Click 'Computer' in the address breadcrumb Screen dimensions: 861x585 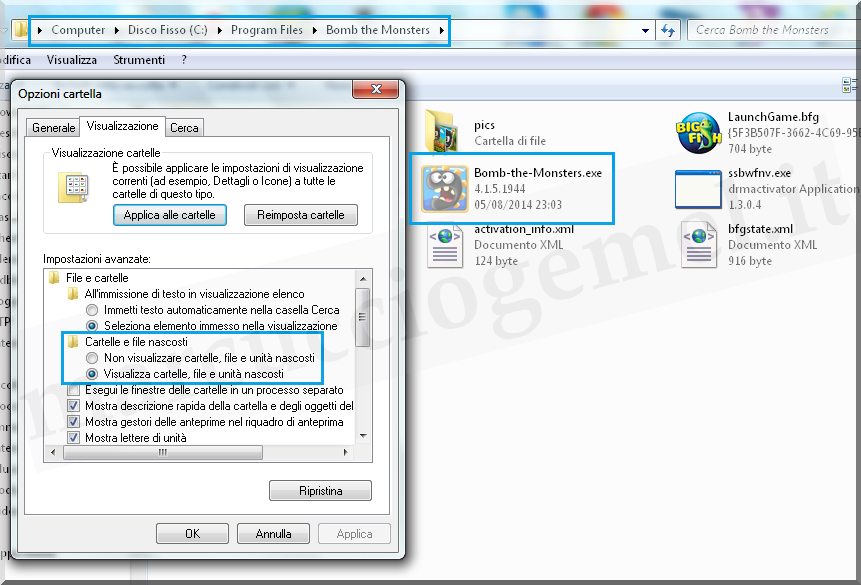[x=78, y=30]
